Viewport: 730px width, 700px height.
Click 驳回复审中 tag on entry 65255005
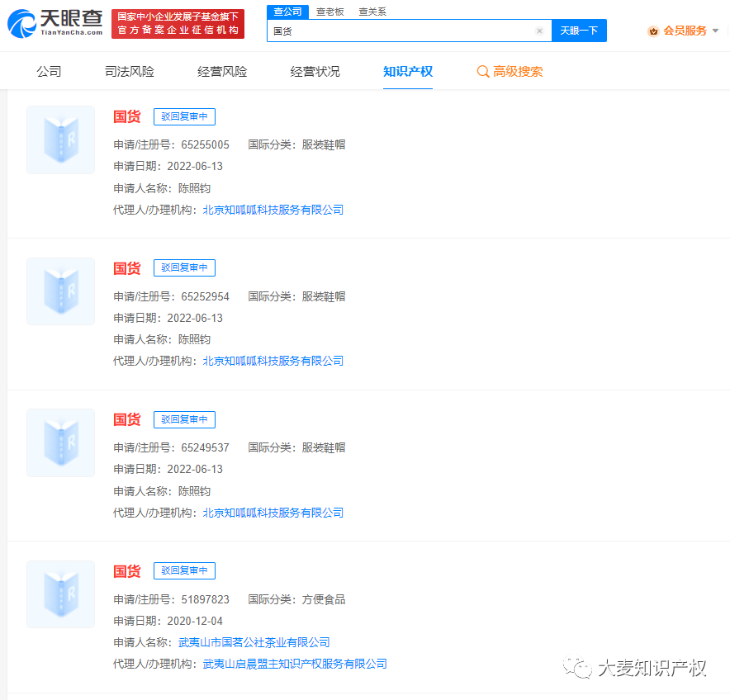[x=184, y=116]
